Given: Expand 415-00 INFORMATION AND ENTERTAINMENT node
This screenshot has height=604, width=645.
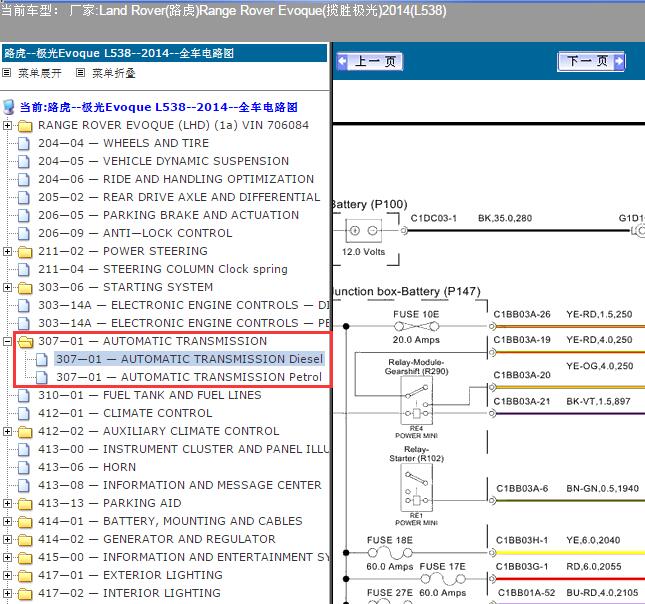Looking at the screenshot, I should (7, 558).
